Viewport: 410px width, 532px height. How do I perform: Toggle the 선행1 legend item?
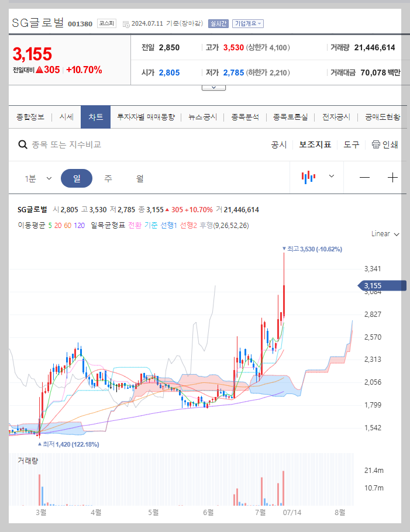[168, 226]
